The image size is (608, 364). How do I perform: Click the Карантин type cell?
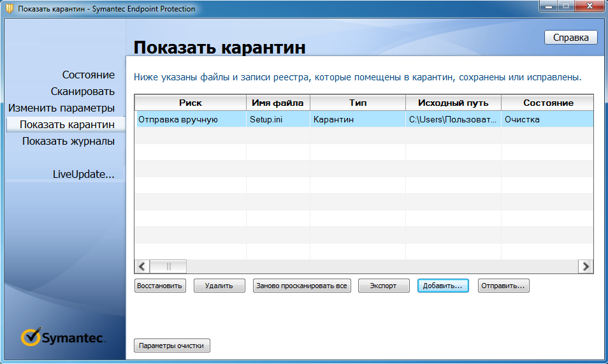pos(358,119)
